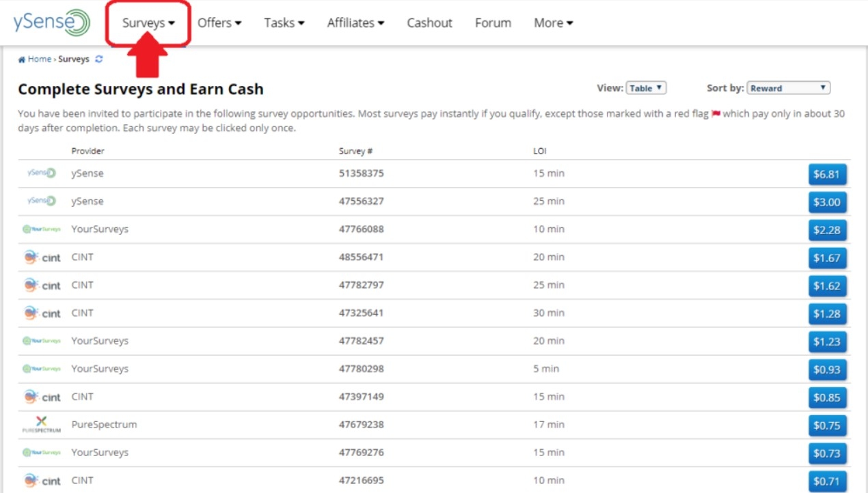Open the Sort by Reward dropdown
Screen dimensions: 868x493
(787, 87)
